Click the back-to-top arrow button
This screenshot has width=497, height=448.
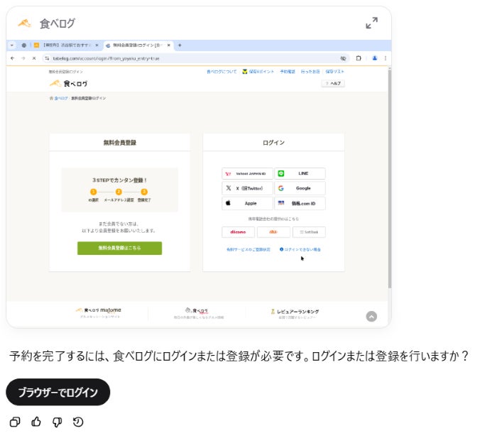click(371, 317)
